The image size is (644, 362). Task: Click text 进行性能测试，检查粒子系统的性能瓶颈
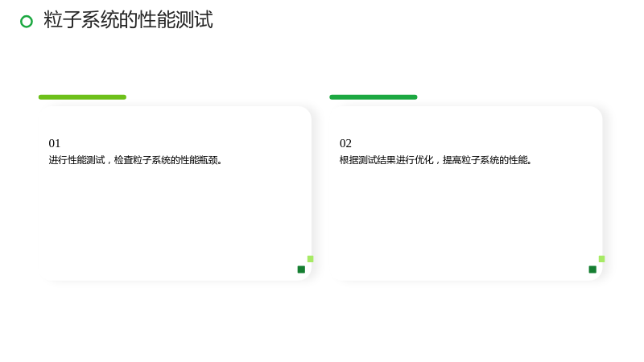point(134,160)
